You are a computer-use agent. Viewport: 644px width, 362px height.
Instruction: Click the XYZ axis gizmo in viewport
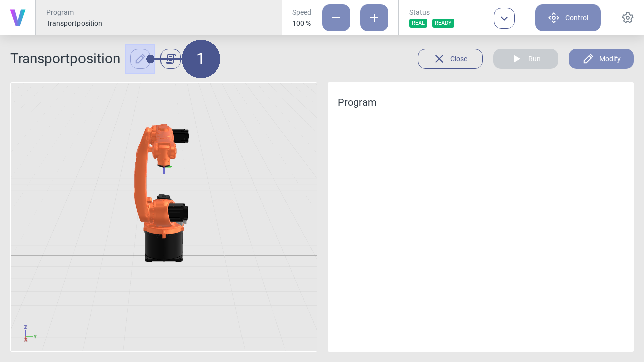click(x=28, y=334)
